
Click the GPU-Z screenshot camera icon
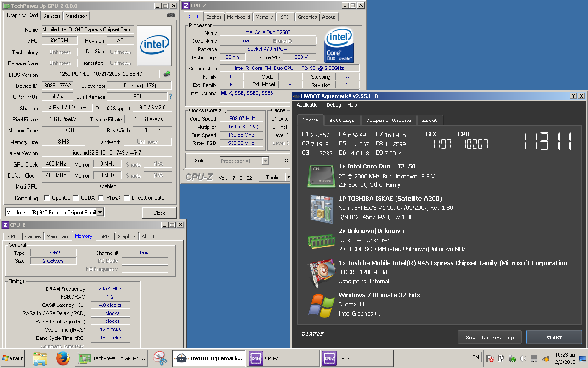pyautogui.click(x=171, y=15)
